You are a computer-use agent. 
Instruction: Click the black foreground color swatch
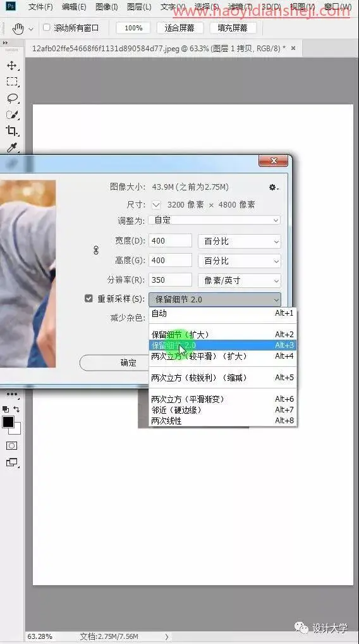[x=8, y=421]
